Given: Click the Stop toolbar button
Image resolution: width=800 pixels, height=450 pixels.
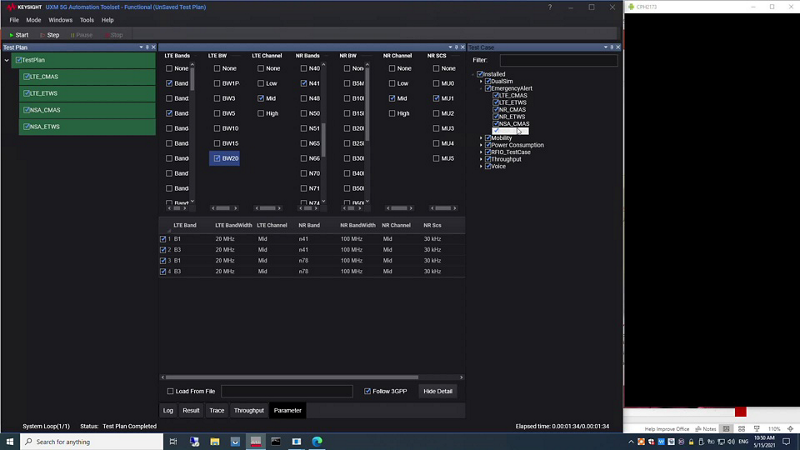Looking at the screenshot, I should point(114,35).
